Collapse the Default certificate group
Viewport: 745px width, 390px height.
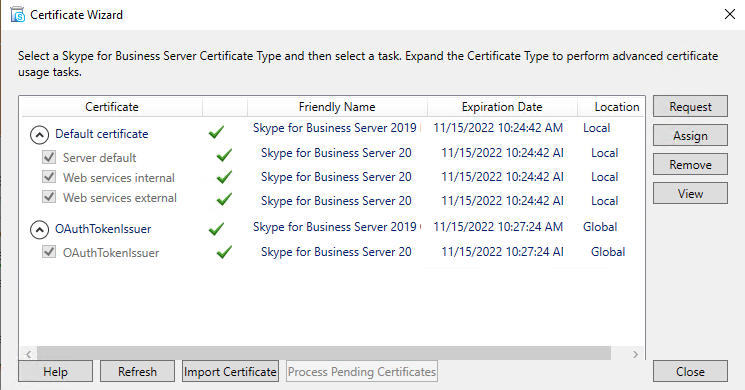[x=39, y=135]
